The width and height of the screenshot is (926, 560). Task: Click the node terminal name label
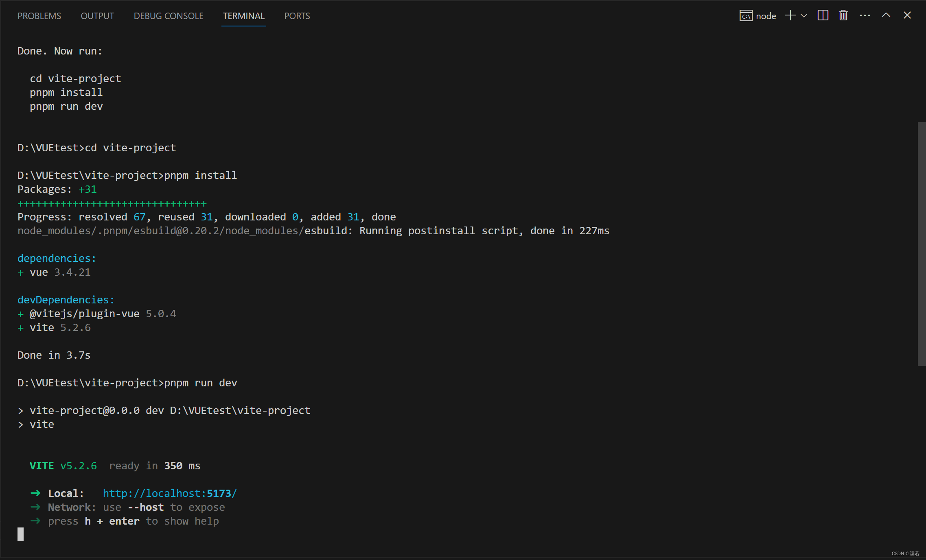point(766,16)
